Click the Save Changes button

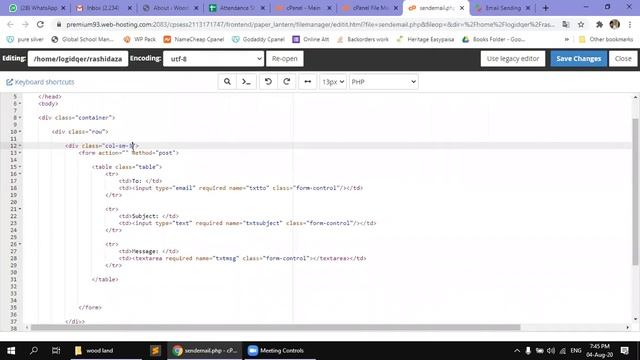578,59
